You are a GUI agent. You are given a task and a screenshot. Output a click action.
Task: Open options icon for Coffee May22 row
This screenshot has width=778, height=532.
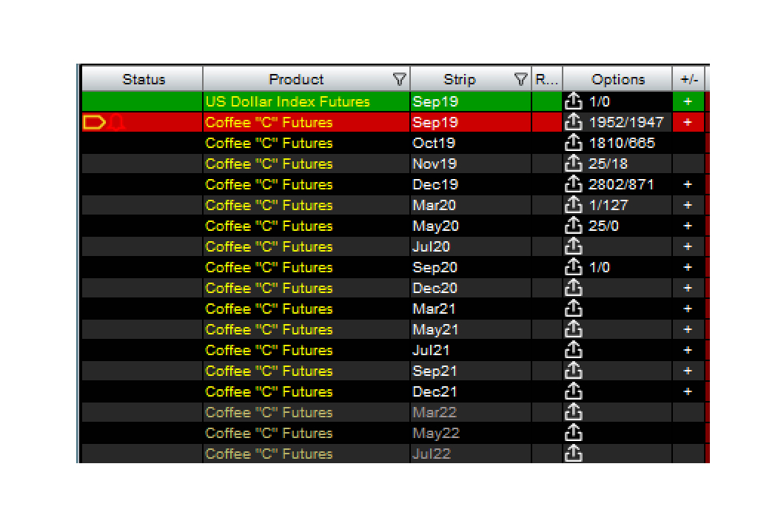click(573, 433)
